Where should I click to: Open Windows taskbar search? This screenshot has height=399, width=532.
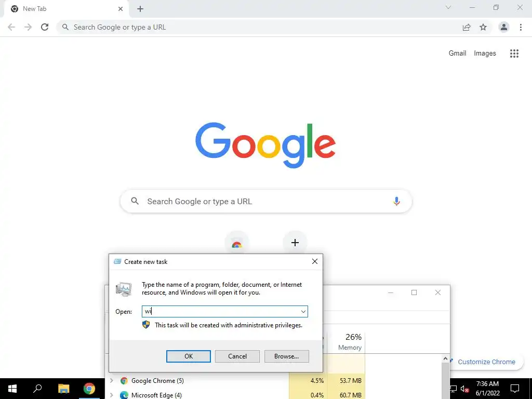pyautogui.click(x=37, y=389)
